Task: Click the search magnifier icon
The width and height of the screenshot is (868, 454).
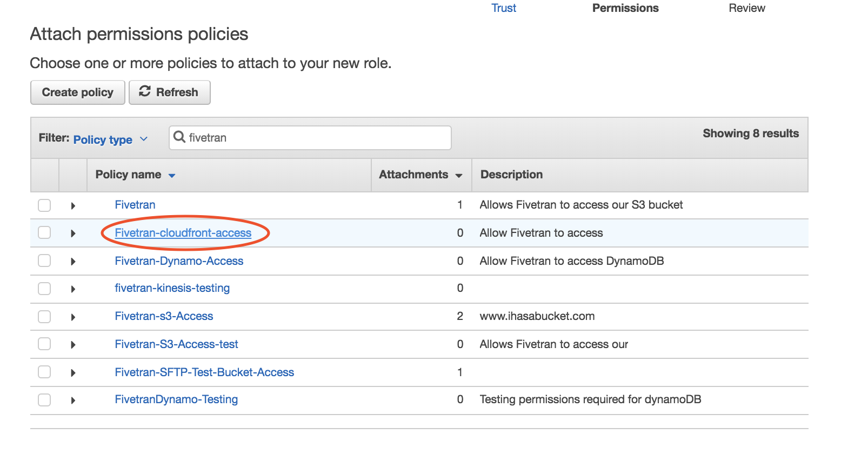Action: pos(179,137)
